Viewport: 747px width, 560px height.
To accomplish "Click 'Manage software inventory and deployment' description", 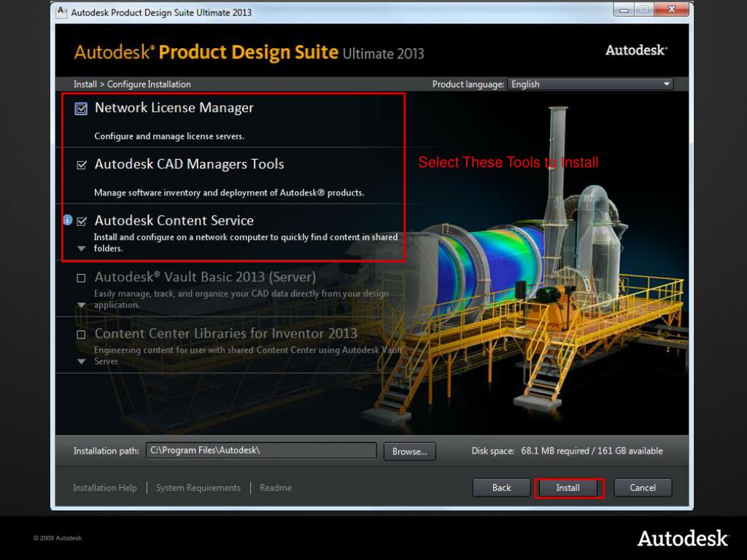I will pos(229,192).
